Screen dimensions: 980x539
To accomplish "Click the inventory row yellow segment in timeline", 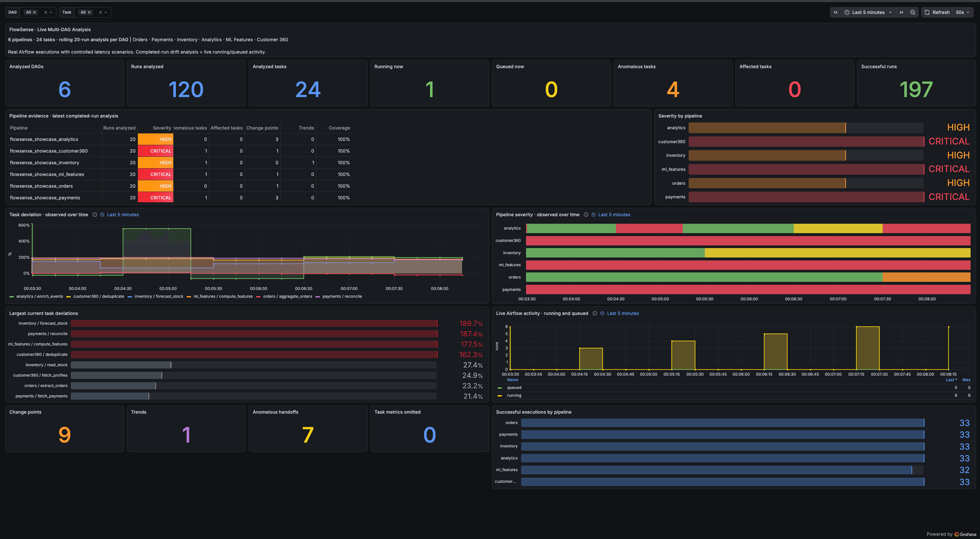I will click(x=837, y=253).
